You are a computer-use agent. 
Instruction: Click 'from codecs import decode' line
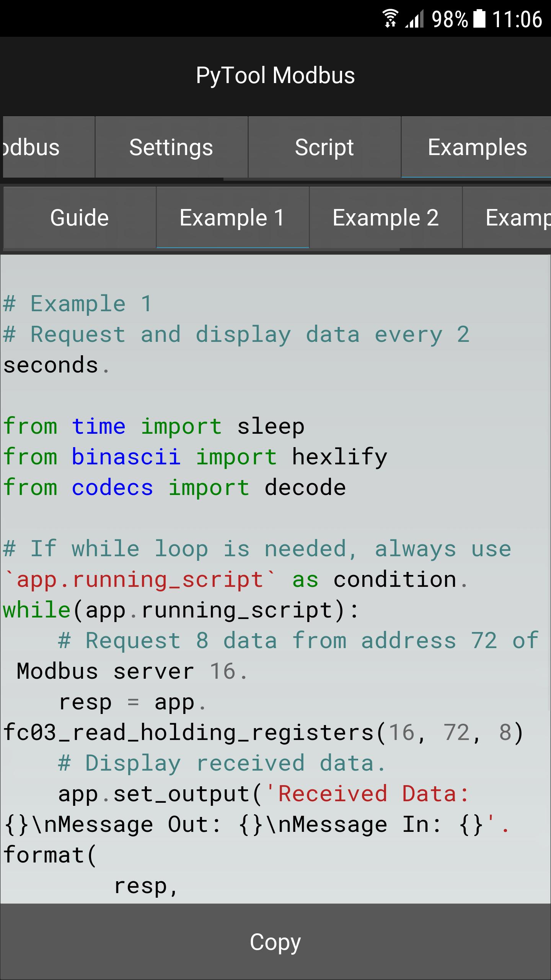pos(174,488)
